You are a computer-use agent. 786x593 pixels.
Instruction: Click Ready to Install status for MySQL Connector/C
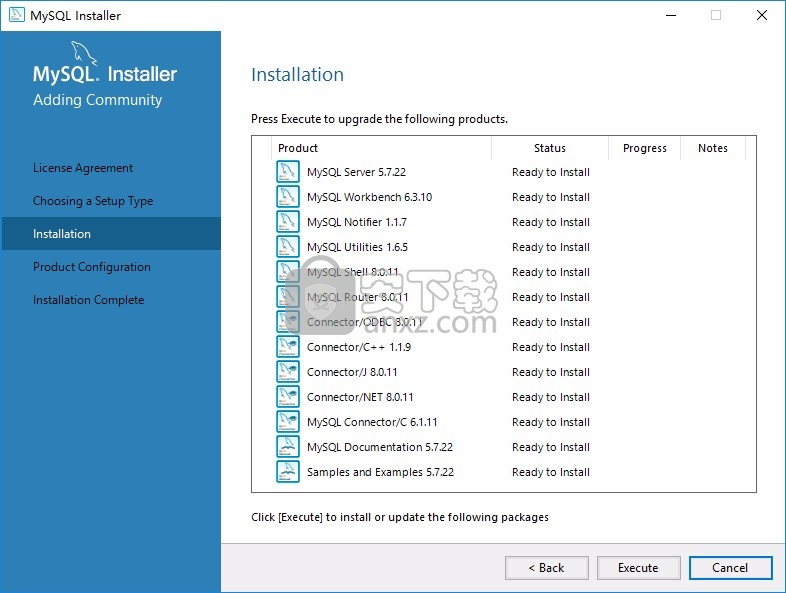tap(551, 422)
